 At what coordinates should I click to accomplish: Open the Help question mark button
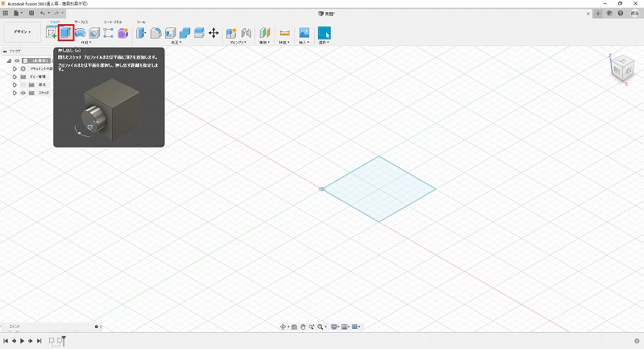[620, 14]
